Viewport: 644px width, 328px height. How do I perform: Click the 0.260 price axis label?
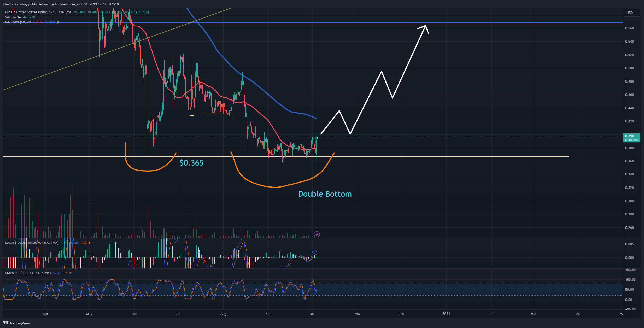629,227
